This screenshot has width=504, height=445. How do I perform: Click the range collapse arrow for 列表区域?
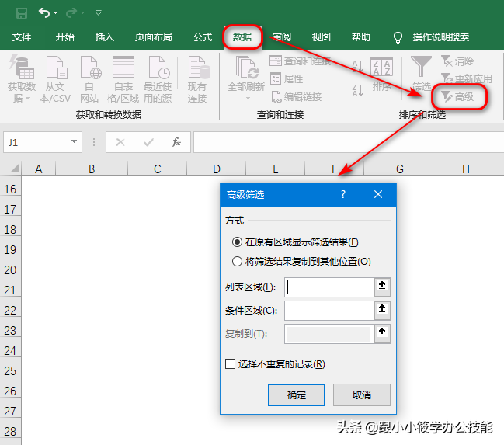pyautogui.click(x=382, y=286)
